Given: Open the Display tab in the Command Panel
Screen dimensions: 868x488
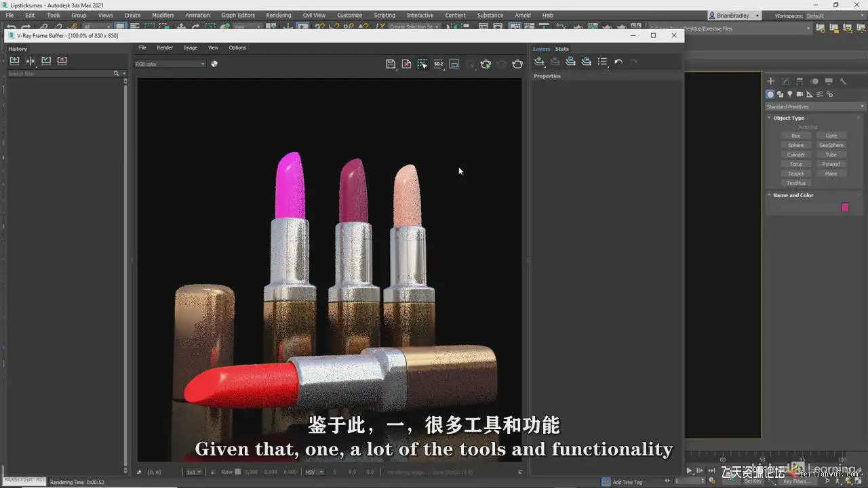Looking at the screenshot, I should point(829,81).
